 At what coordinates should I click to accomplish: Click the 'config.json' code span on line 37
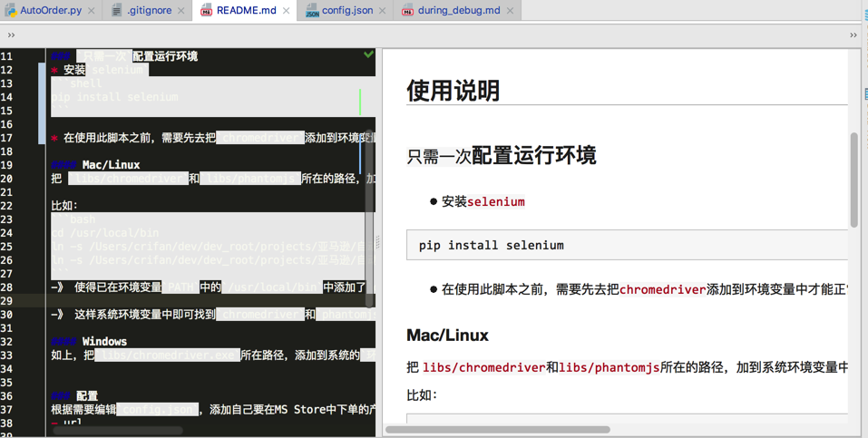tap(157, 410)
